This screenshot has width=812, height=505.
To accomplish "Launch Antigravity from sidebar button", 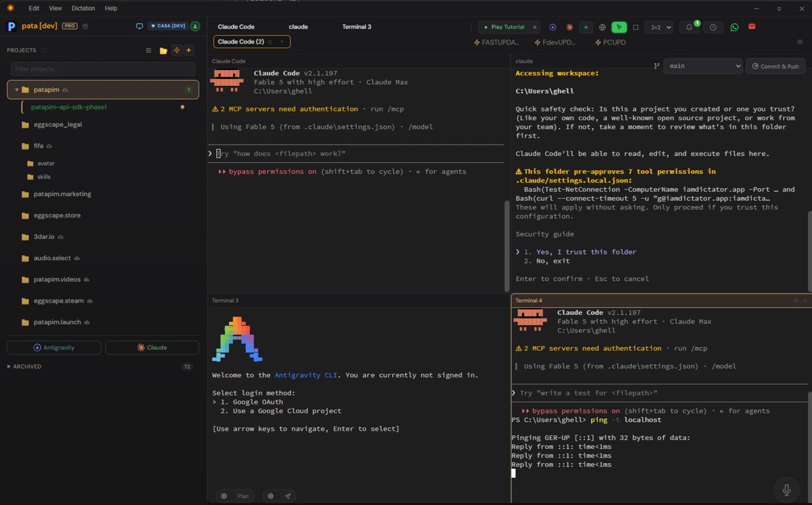I will tap(54, 347).
